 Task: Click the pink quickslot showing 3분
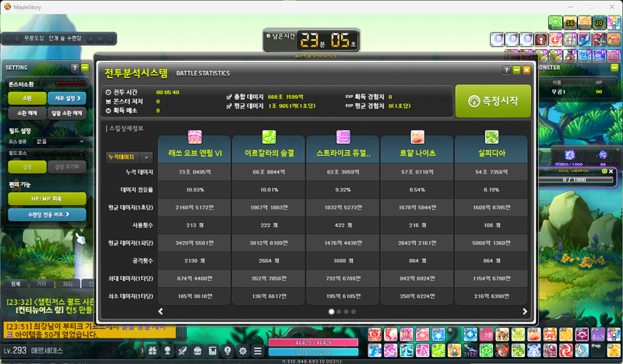click(x=486, y=334)
